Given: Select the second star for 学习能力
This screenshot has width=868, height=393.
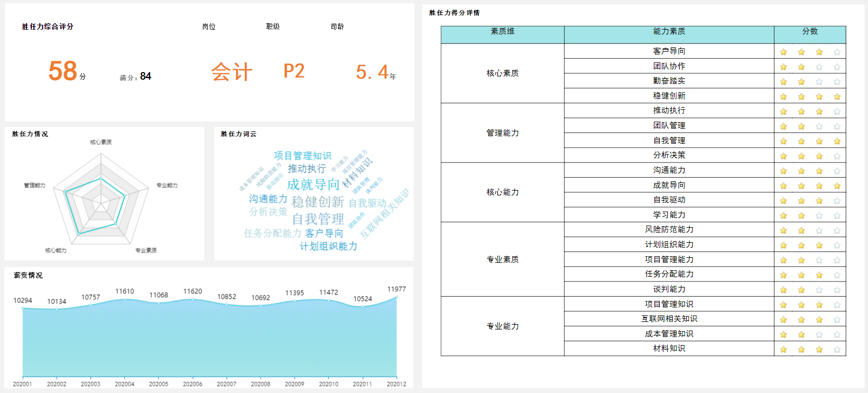Looking at the screenshot, I should click(x=801, y=216).
